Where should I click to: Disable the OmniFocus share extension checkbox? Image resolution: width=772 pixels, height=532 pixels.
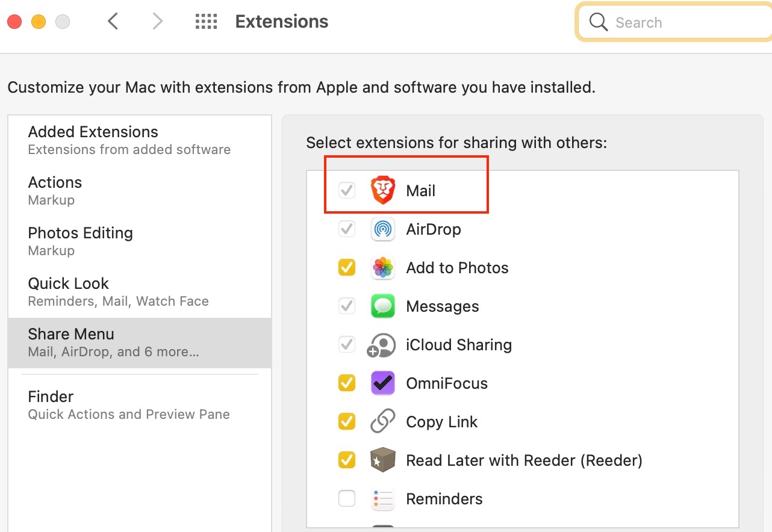(347, 383)
